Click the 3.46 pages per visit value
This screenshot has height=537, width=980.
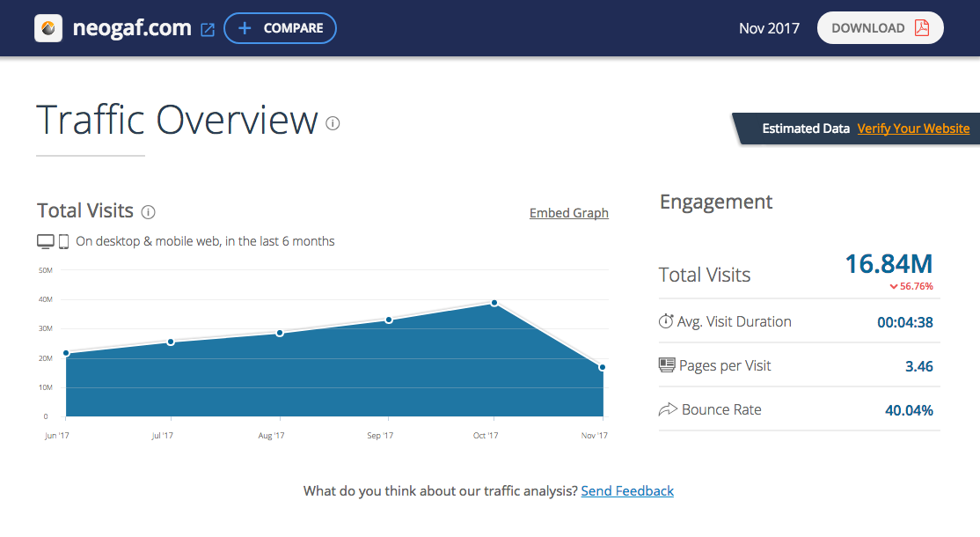click(x=918, y=366)
